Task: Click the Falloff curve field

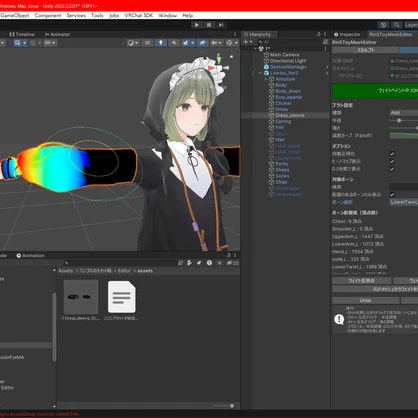Action: click(x=404, y=135)
